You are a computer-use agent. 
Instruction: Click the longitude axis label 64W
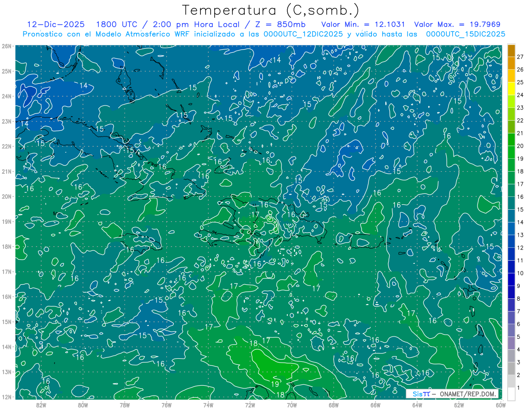[417, 405]
